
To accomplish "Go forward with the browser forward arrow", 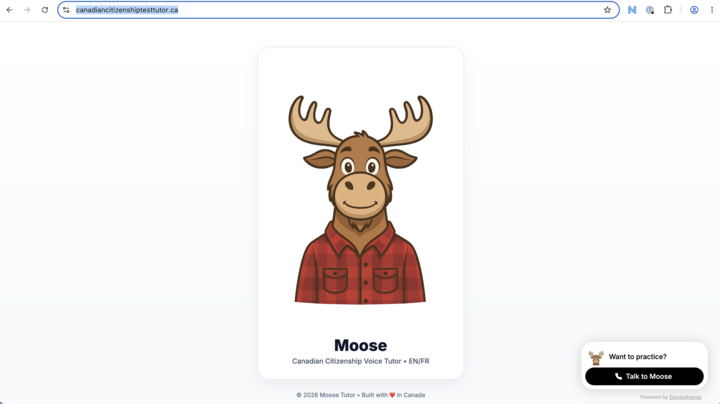I will pos(27,10).
